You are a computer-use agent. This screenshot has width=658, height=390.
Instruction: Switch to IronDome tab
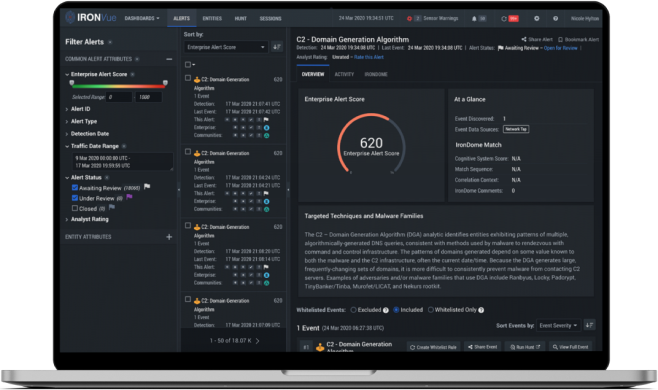(x=376, y=74)
